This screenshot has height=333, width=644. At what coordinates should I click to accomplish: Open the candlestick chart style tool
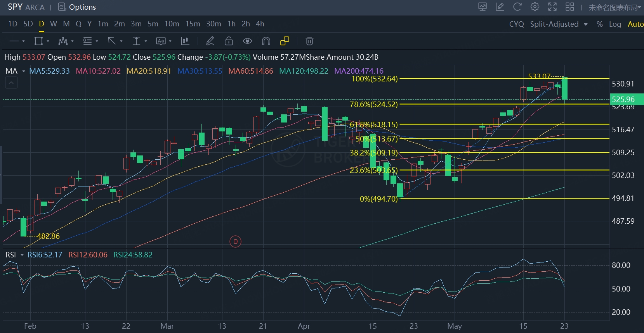(x=185, y=41)
